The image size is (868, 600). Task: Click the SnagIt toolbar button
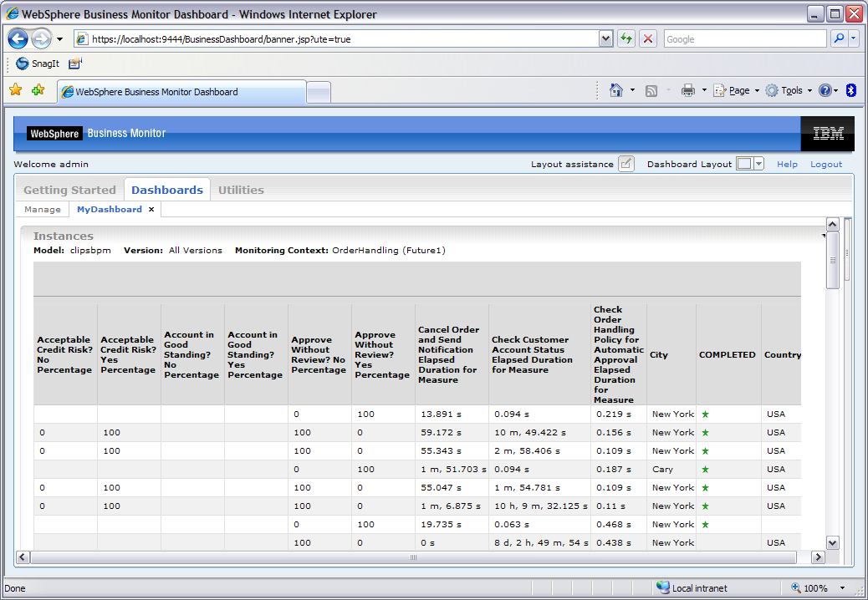[38, 64]
